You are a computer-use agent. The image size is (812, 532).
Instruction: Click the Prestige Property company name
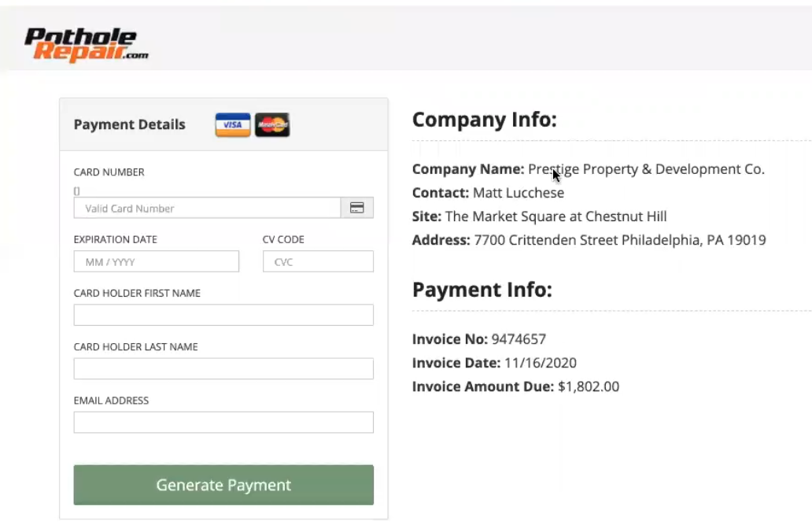[646, 169]
